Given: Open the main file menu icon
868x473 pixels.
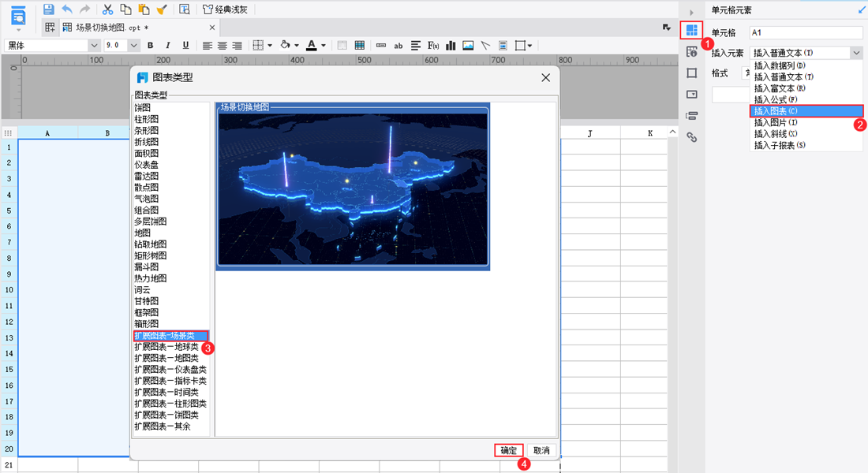Looking at the screenshot, I should pos(18,16).
